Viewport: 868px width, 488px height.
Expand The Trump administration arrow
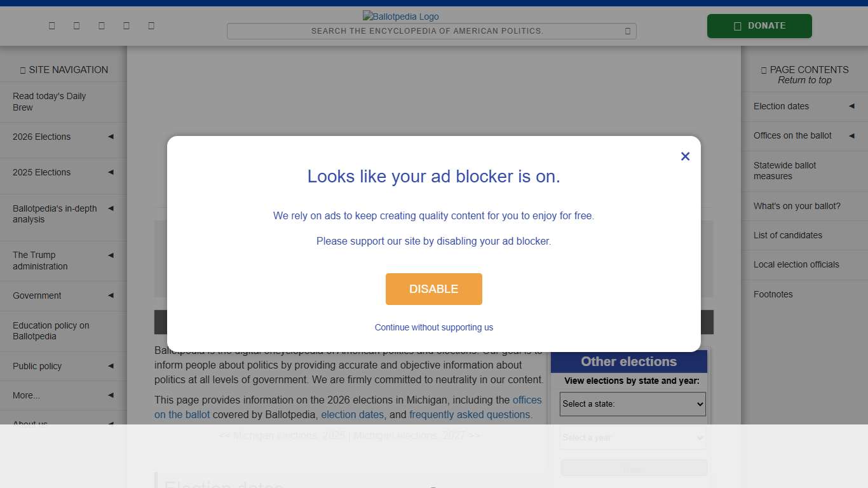pyautogui.click(x=111, y=255)
